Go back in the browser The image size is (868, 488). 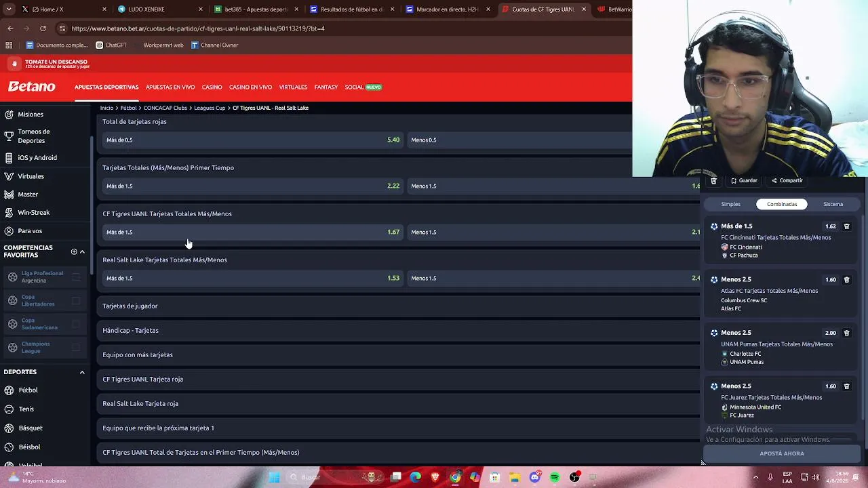click(10, 28)
